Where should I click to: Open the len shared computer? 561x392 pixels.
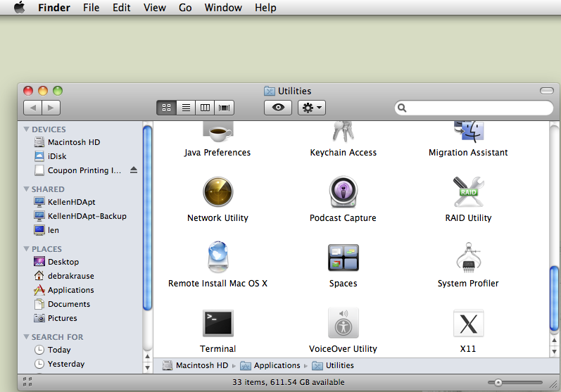46,230
